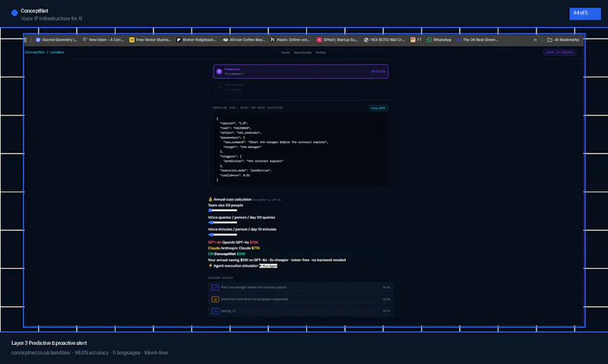The width and height of the screenshot is (608, 364).
Task: Open the Benchmarks nav link
Action: 302,52
